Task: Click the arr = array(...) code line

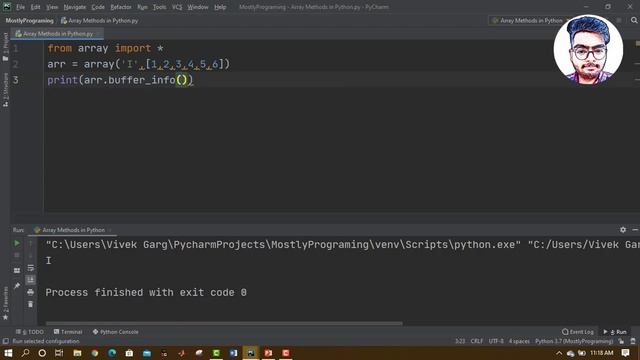Action: [x=139, y=64]
